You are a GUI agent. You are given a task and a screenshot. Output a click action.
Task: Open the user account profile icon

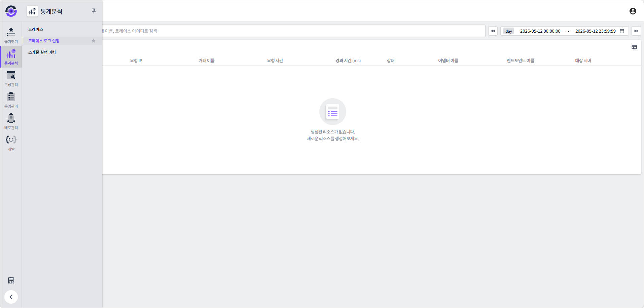633,11
